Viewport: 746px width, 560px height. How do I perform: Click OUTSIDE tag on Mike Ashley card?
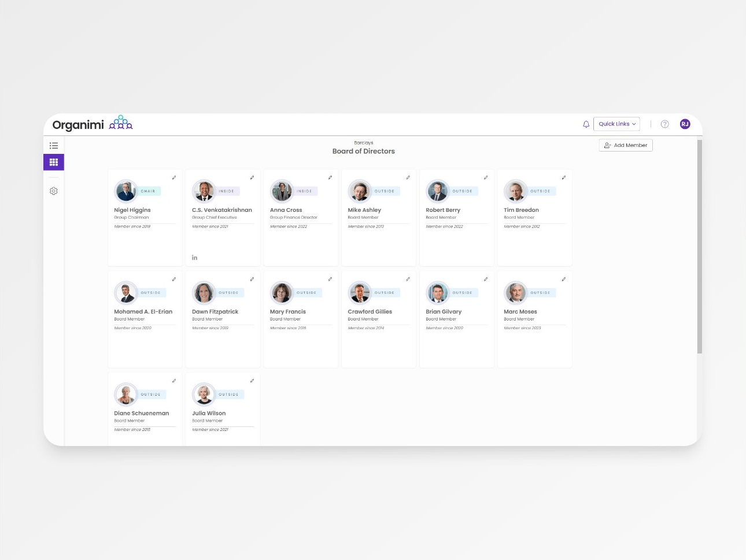pyautogui.click(x=385, y=191)
